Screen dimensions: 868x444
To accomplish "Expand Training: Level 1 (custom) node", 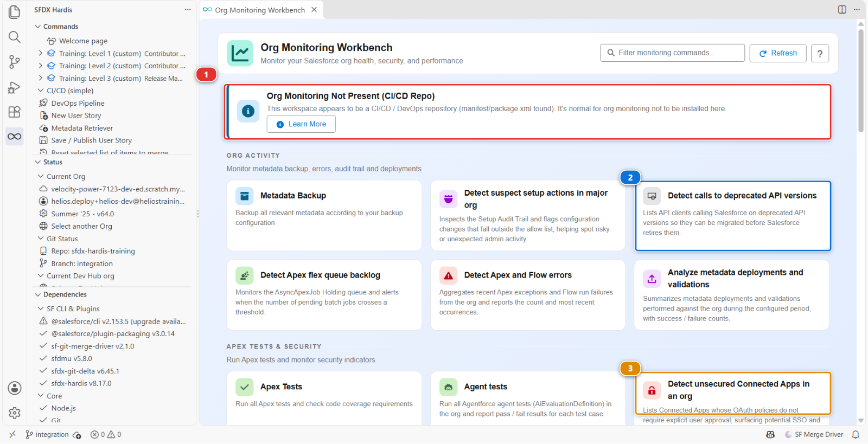I will (41, 53).
